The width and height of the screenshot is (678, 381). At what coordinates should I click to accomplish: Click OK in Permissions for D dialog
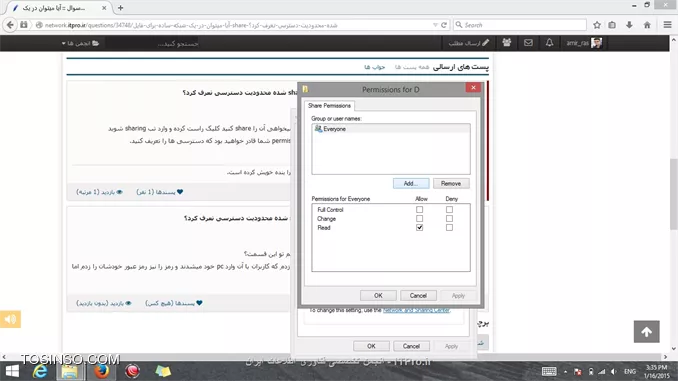tap(378, 295)
